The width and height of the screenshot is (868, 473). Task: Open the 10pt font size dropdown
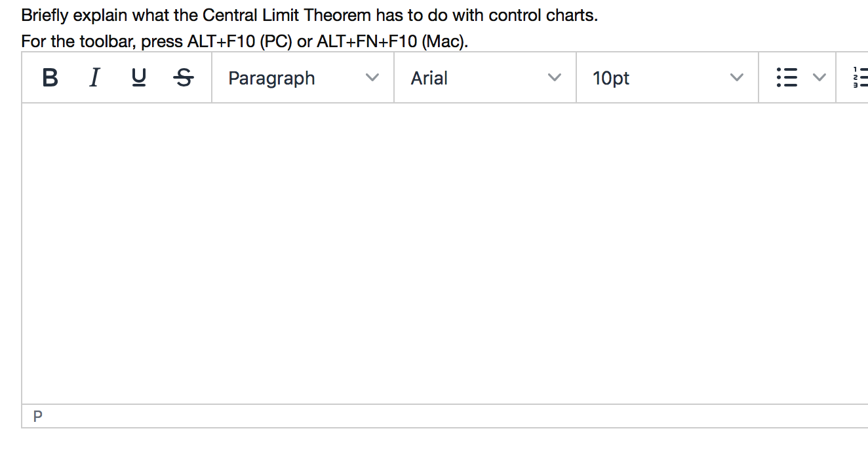click(x=666, y=77)
